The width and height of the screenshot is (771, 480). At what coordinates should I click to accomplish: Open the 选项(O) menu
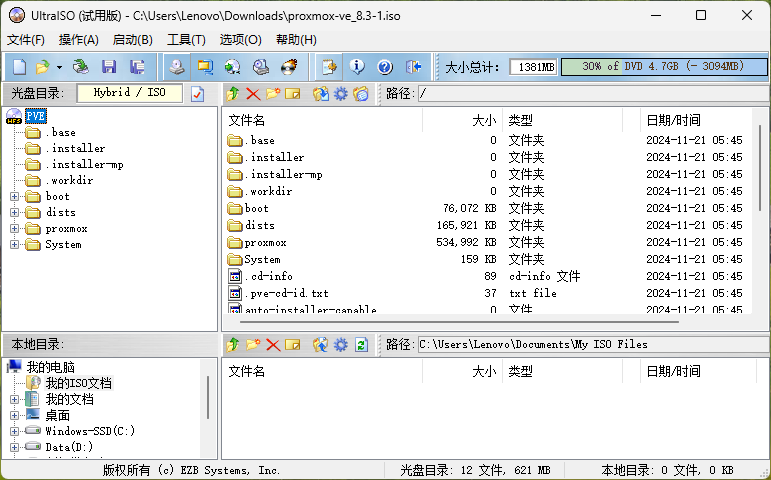tap(240, 40)
